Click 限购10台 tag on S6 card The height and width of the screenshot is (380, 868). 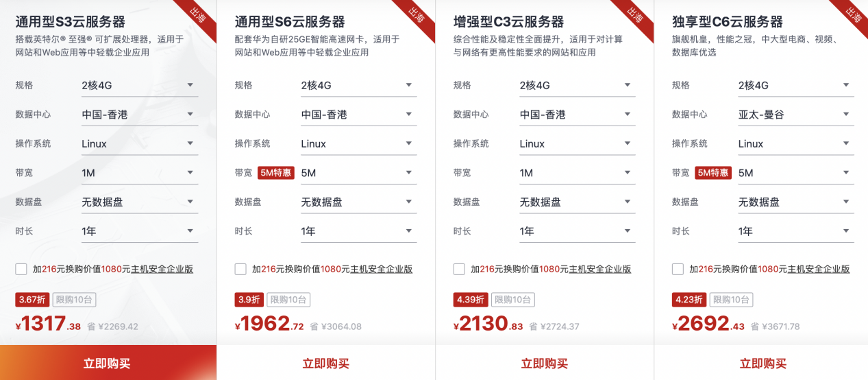(288, 300)
